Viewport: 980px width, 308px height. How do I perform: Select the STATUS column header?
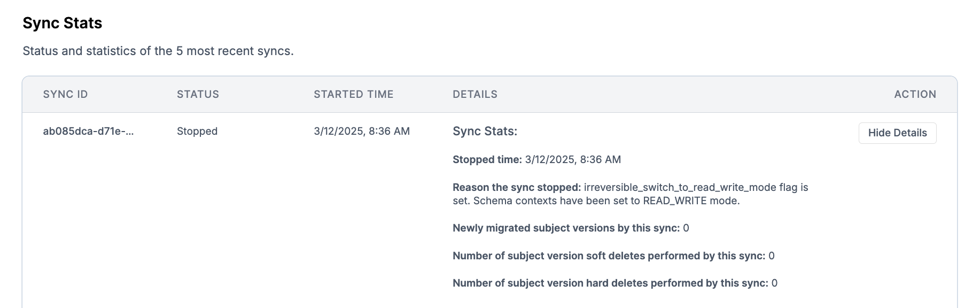point(198,95)
